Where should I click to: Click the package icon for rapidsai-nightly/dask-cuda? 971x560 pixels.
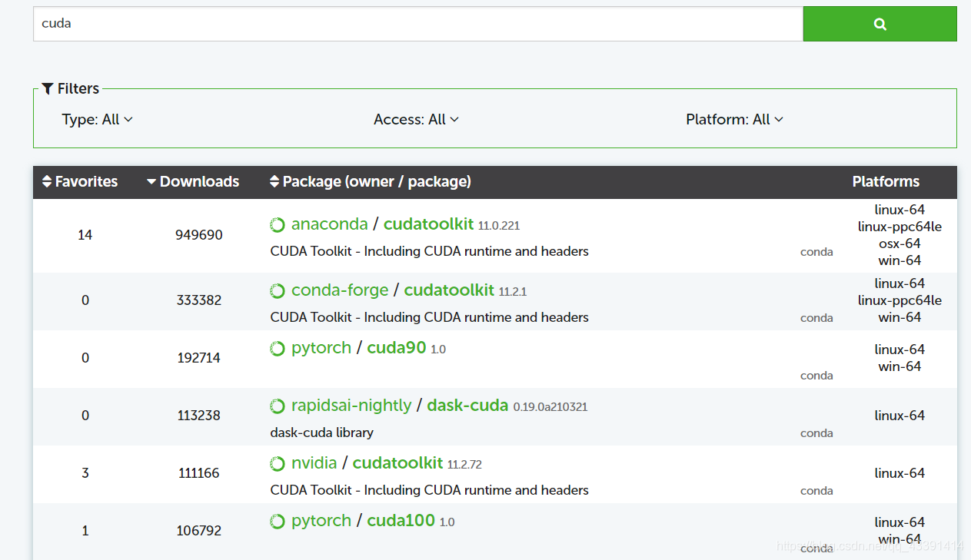(x=277, y=406)
